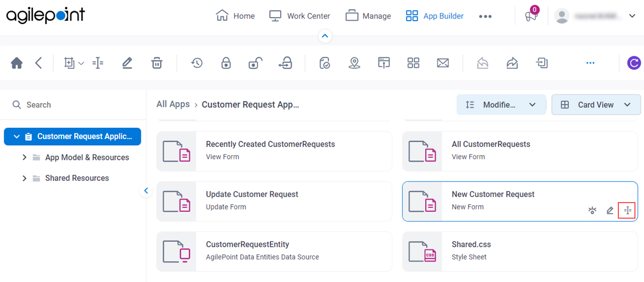Click the padlock with arrow icon

(x=285, y=63)
